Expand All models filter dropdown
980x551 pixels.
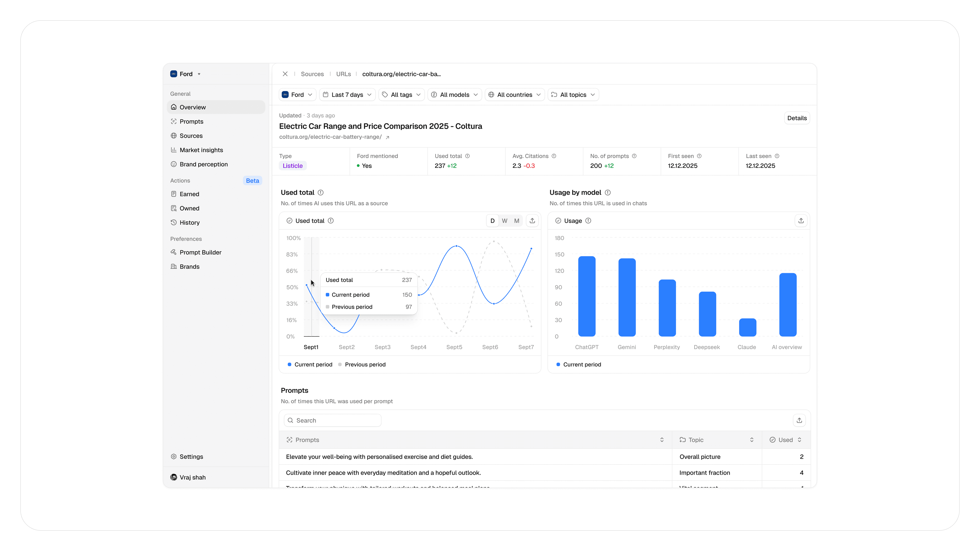[455, 95]
